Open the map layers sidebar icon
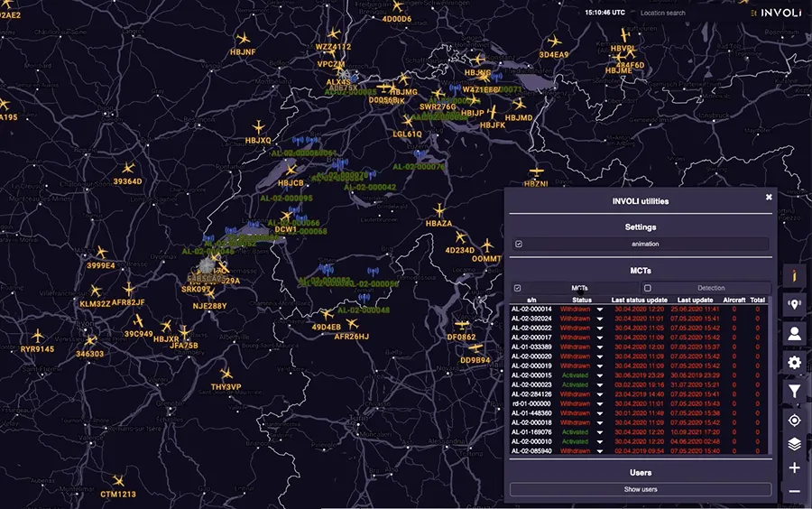This screenshot has width=812, height=509. pyautogui.click(x=794, y=444)
